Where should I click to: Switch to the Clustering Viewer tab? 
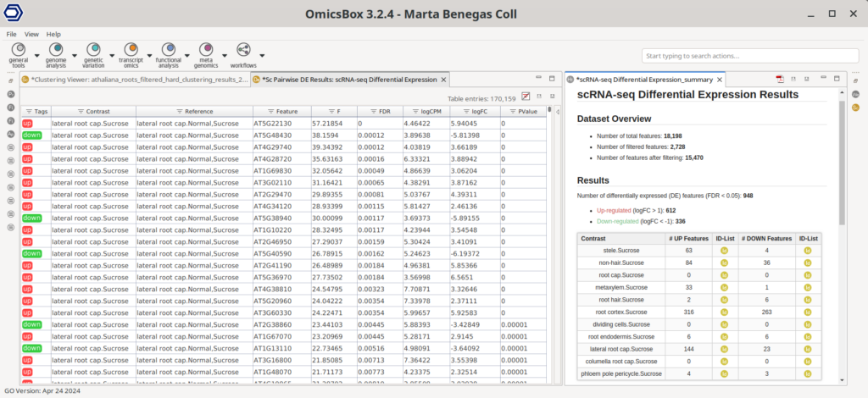click(x=136, y=80)
